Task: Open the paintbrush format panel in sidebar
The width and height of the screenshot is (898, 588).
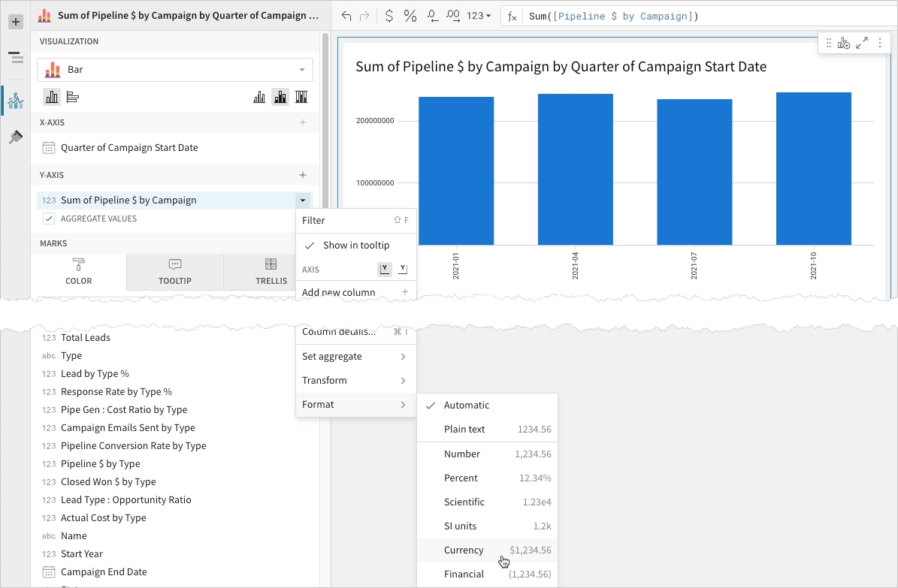Action: [15, 137]
